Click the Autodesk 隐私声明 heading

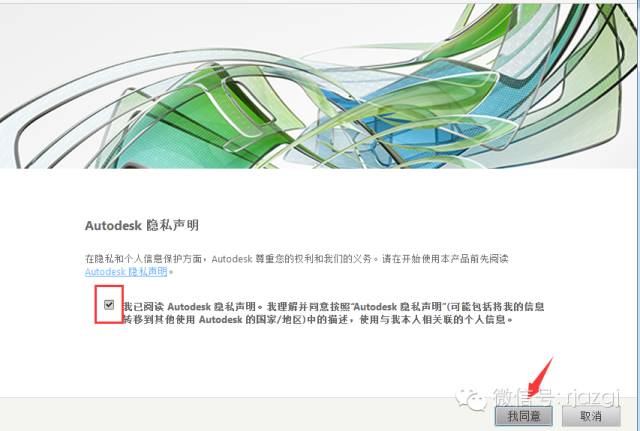[x=142, y=225]
